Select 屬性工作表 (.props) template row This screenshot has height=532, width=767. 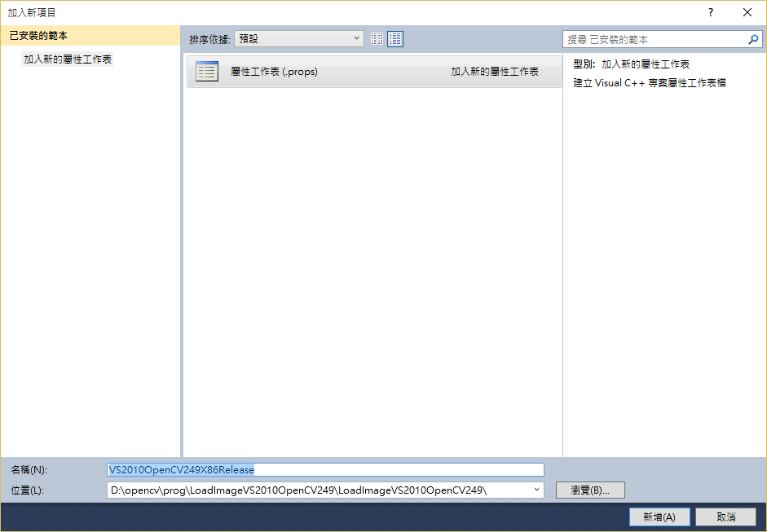coord(374,72)
